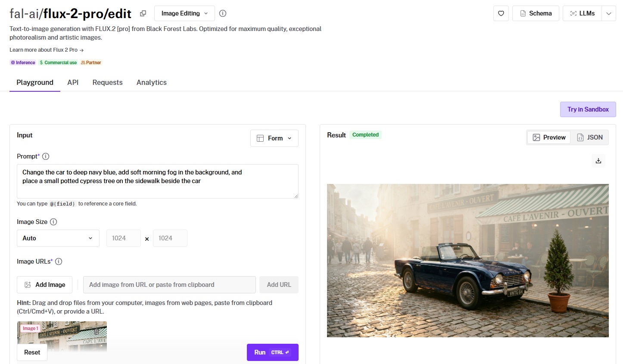Run the image edit request

coord(272,352)
